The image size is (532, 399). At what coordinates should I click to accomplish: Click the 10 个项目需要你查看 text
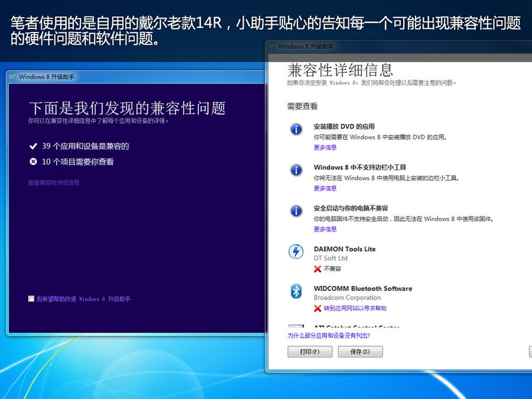point(78,162)
